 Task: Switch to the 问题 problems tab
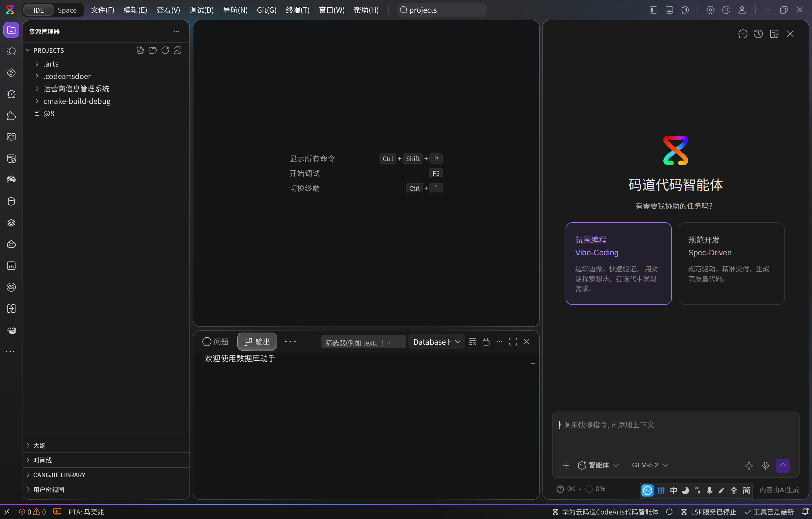[x=215, y=342]
